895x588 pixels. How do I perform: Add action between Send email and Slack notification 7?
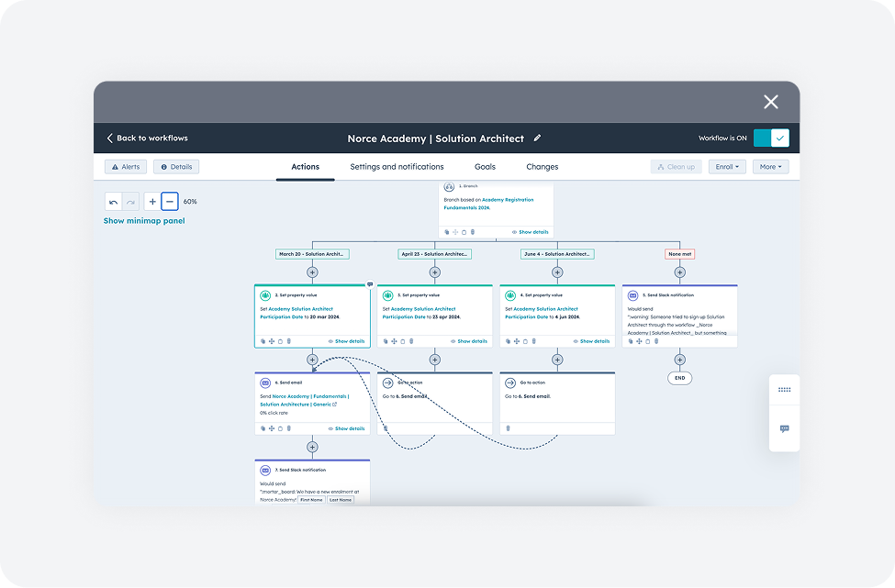tap(312, 447)
